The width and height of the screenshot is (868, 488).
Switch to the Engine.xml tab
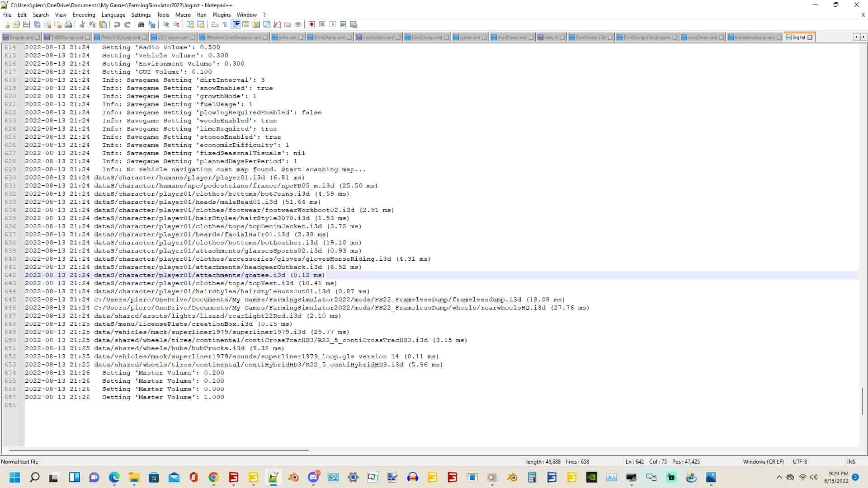(x=21, y=38)
